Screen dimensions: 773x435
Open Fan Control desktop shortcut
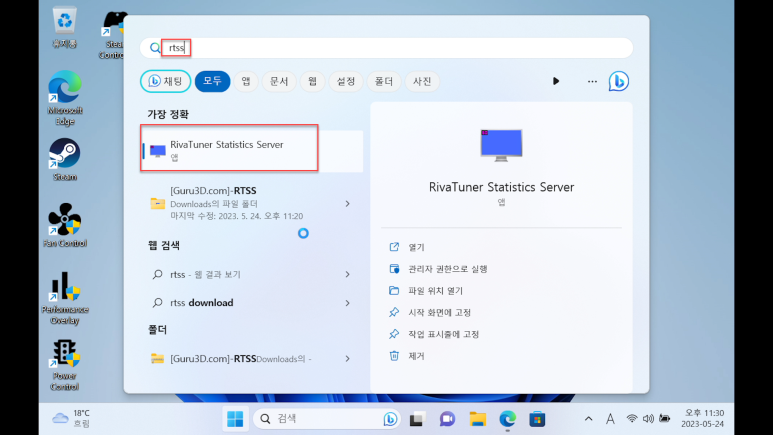65,225
